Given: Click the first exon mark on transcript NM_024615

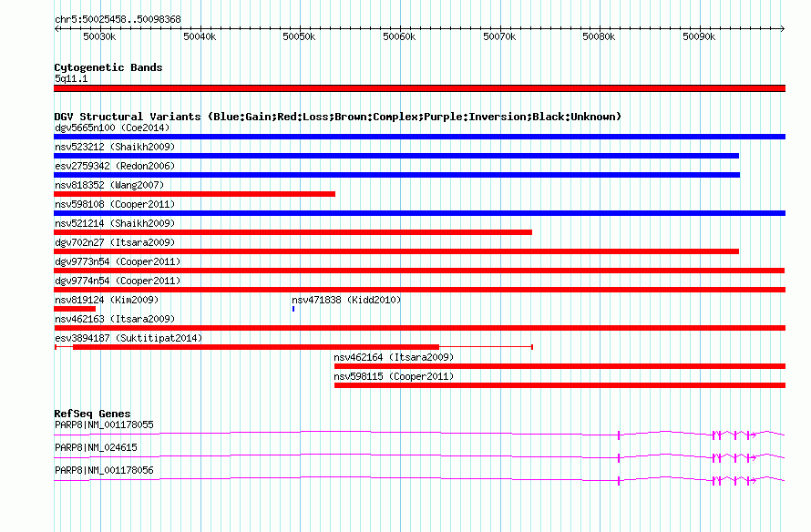Looking at the screenshot, I should [619, 458].
